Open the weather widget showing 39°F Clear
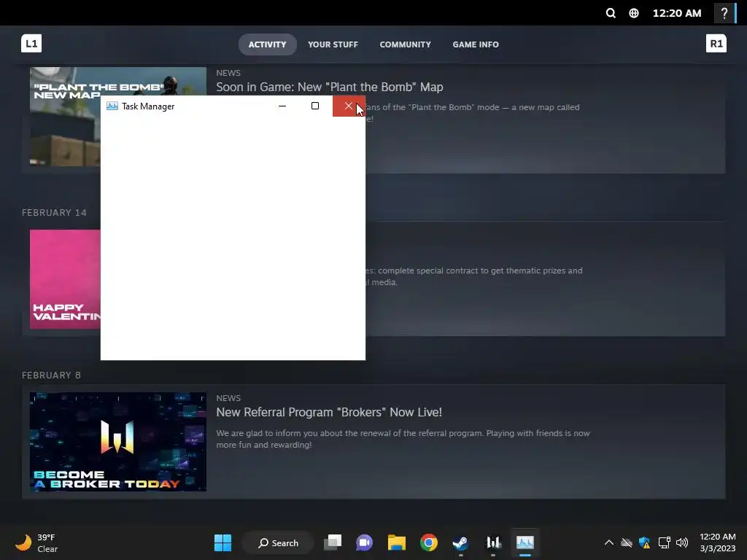 click(x=36, y=542)
